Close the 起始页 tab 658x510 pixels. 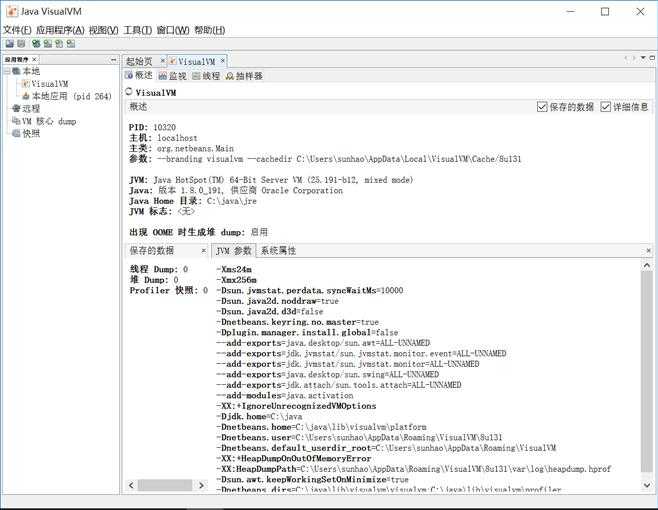coord(162,61)
